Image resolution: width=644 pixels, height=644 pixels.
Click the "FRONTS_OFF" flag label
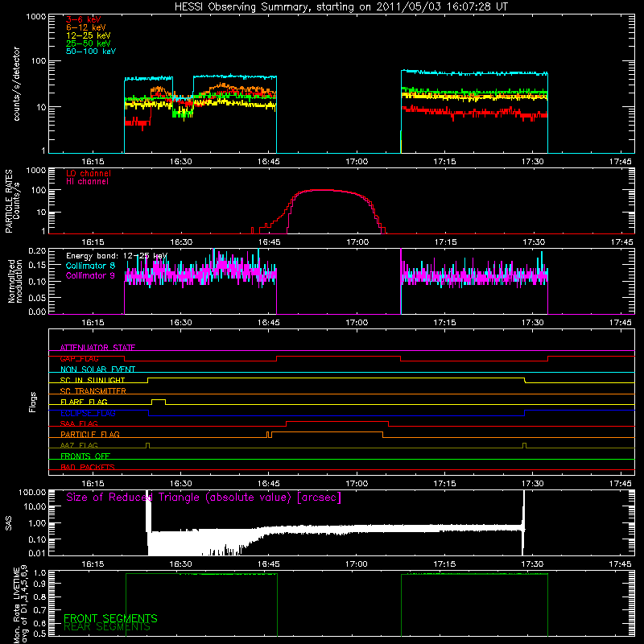tap(85, 456)
